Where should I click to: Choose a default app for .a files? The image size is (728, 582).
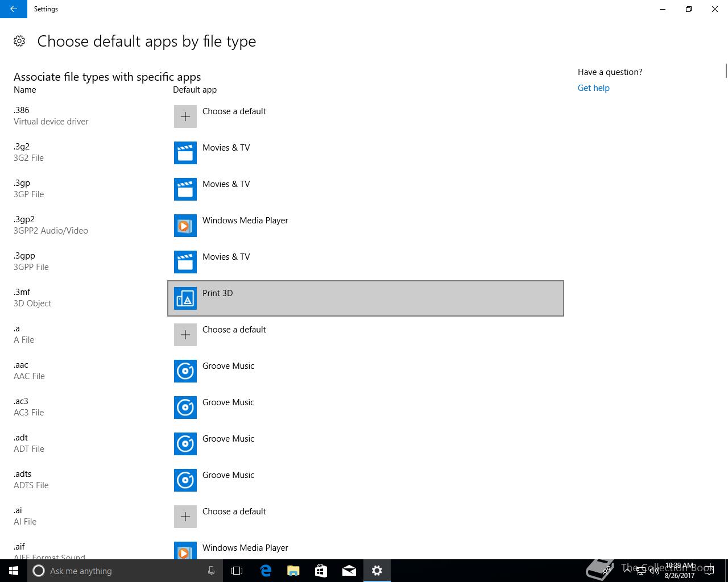[234, 330]
